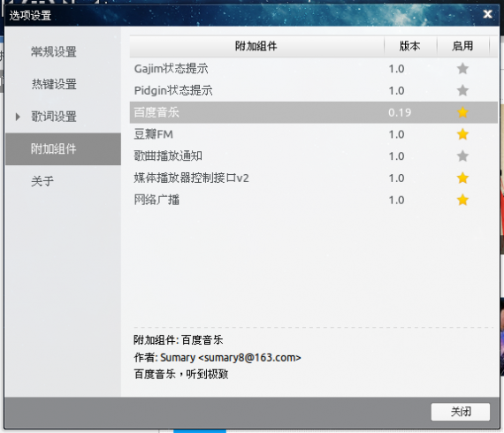Viewport: 504px width, 433px height.
Task: Select the 百度音乐 plugin row
Action: tap(314, 112)
